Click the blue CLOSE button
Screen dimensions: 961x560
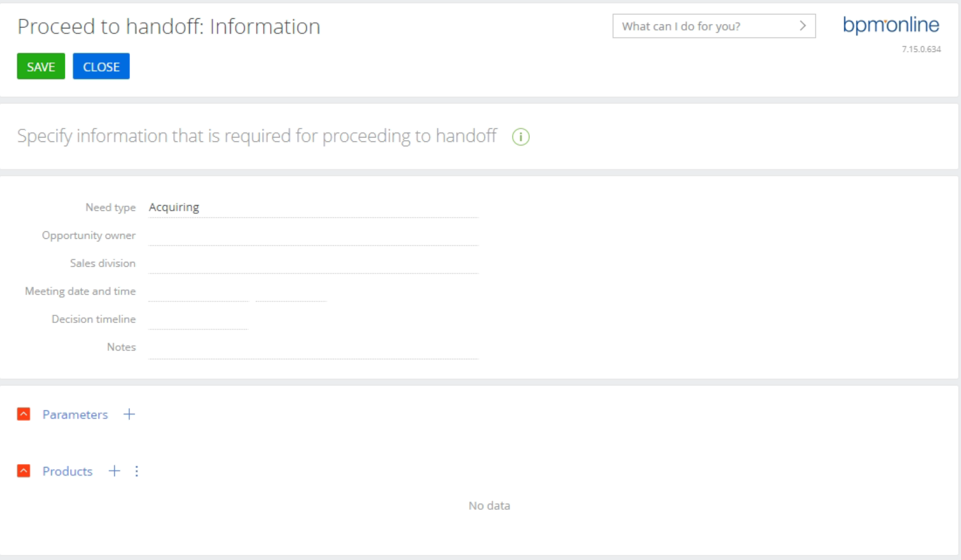click(101, 66)
